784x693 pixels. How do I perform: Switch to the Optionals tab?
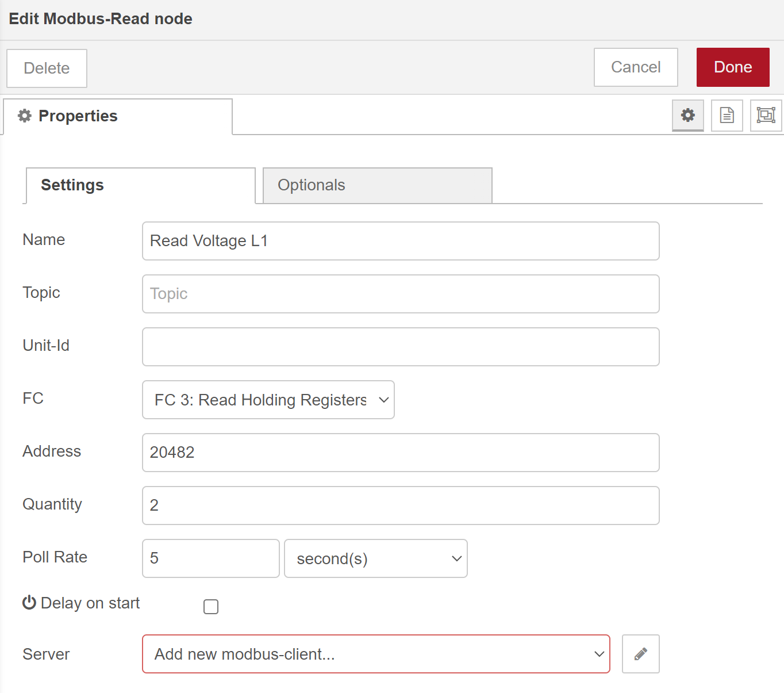[x=378, y=185]
